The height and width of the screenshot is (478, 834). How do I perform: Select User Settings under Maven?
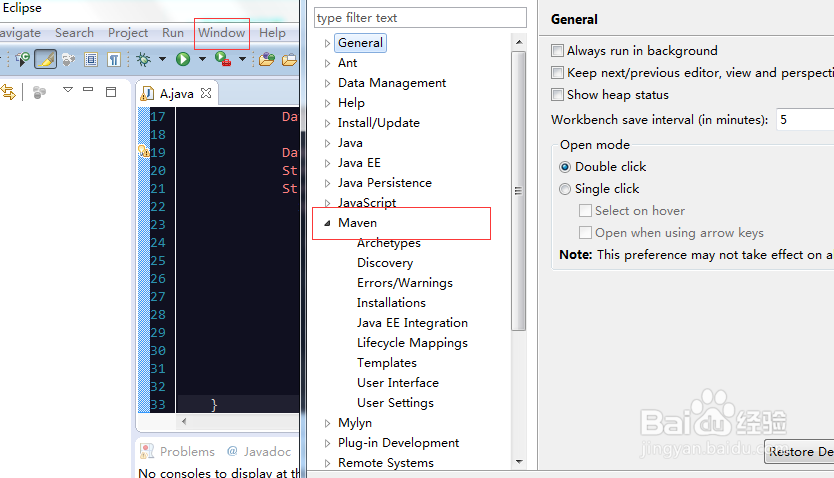point(395,402)
